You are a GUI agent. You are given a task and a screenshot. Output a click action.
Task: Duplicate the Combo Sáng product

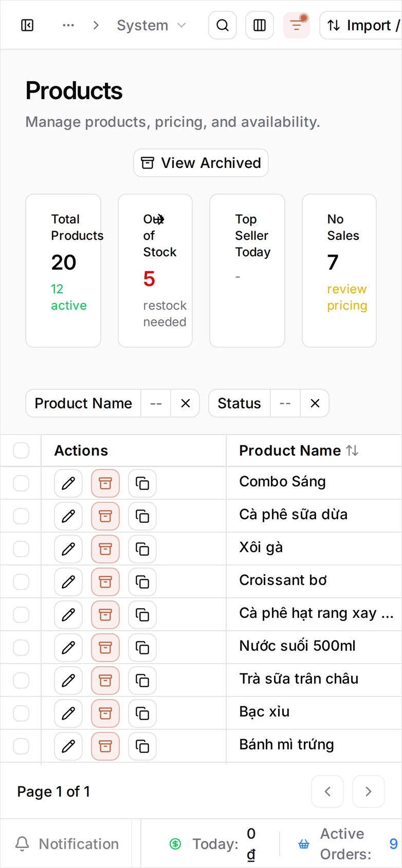(x=142, y=483)
